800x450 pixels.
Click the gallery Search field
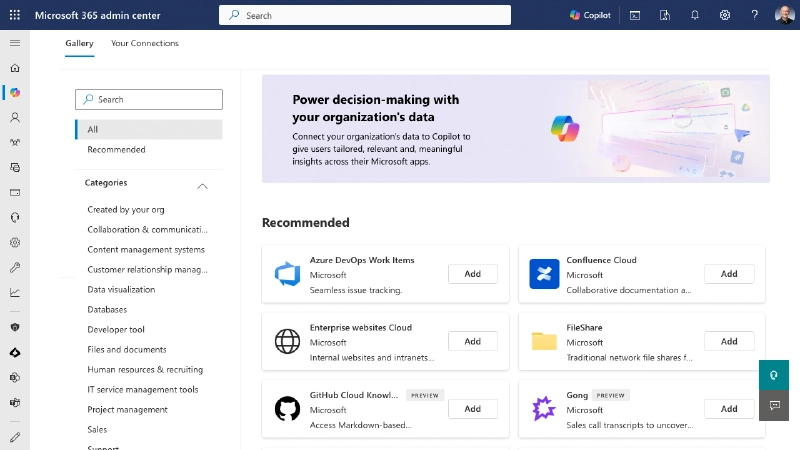[149, 100]
